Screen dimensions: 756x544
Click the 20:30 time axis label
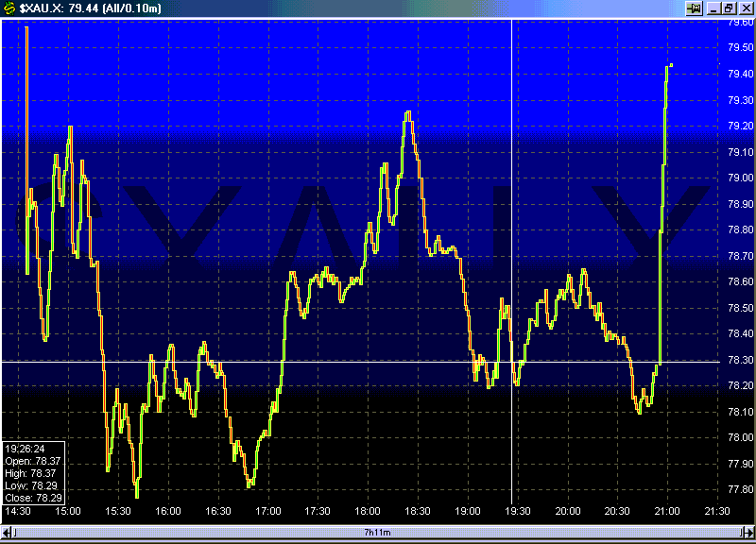(617, 511)
